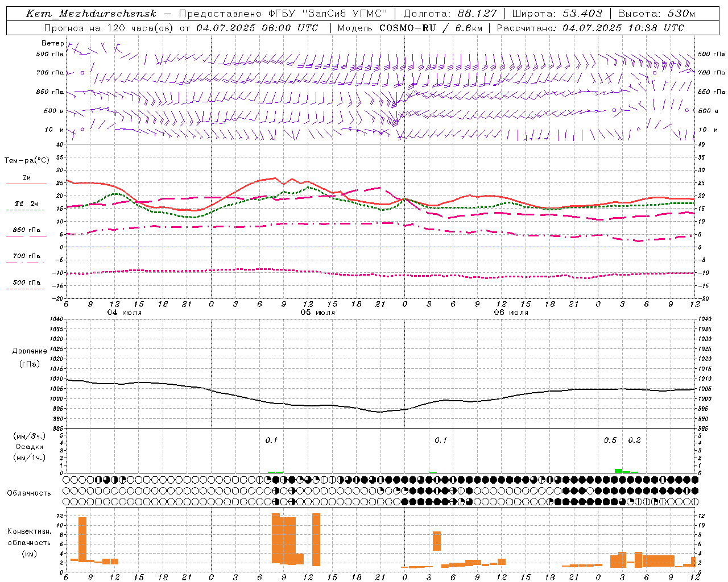Click the Долгота: 88.127 value

pos(450,14)
